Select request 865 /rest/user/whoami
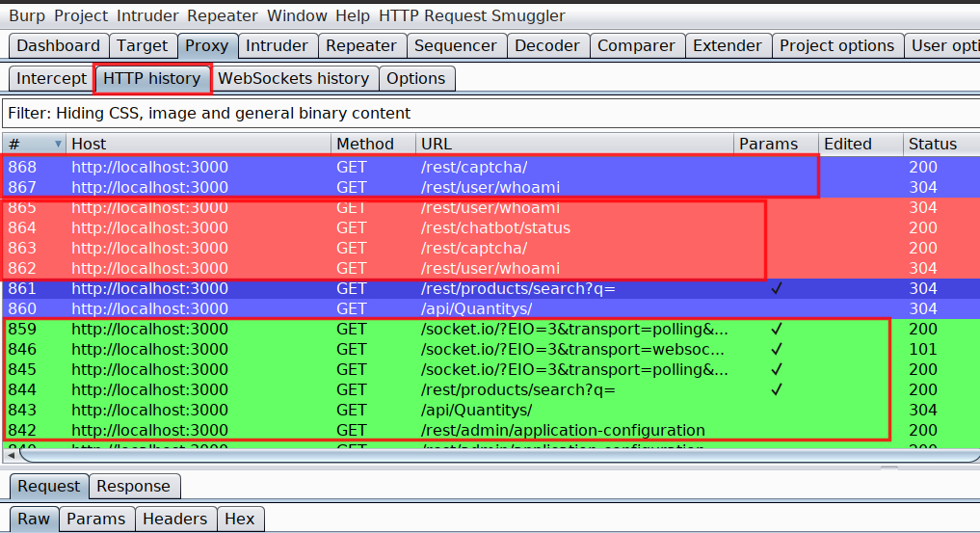 [490, 207]
